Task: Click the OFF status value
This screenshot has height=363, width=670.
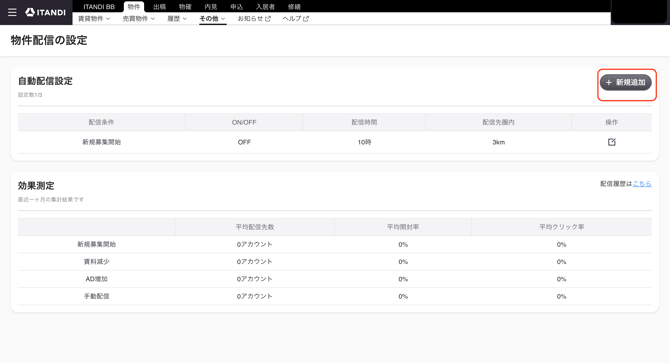Action: pos(244,142)
